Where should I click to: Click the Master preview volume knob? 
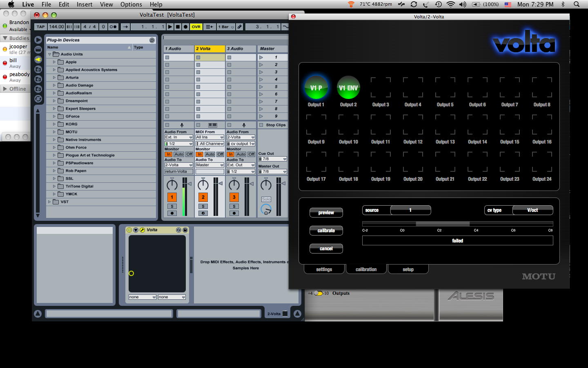point(266,210)
